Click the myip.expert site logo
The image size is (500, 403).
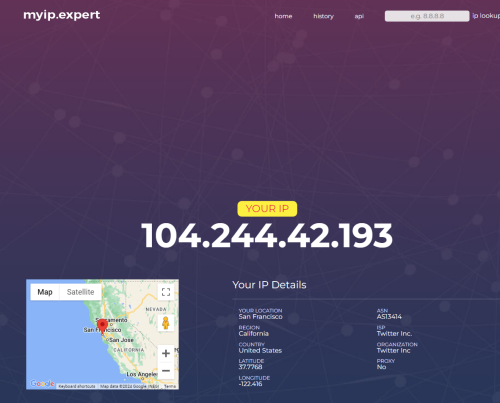pyautogui.click(x=62, y=15)
